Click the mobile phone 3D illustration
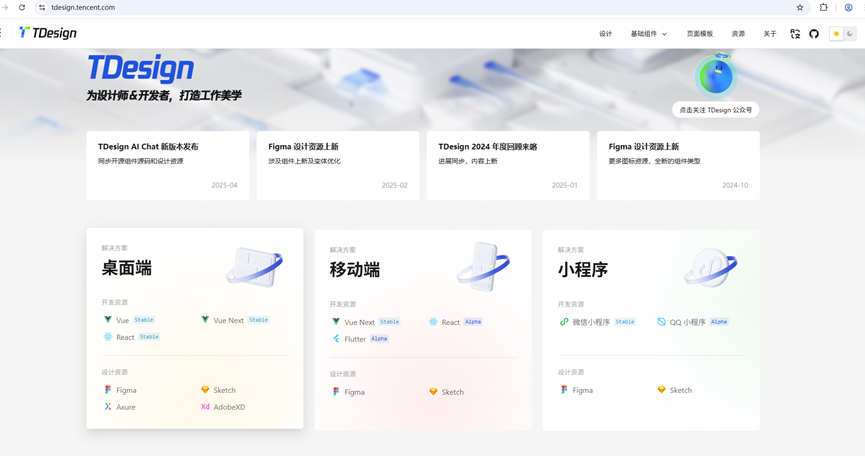 [483, 267]
